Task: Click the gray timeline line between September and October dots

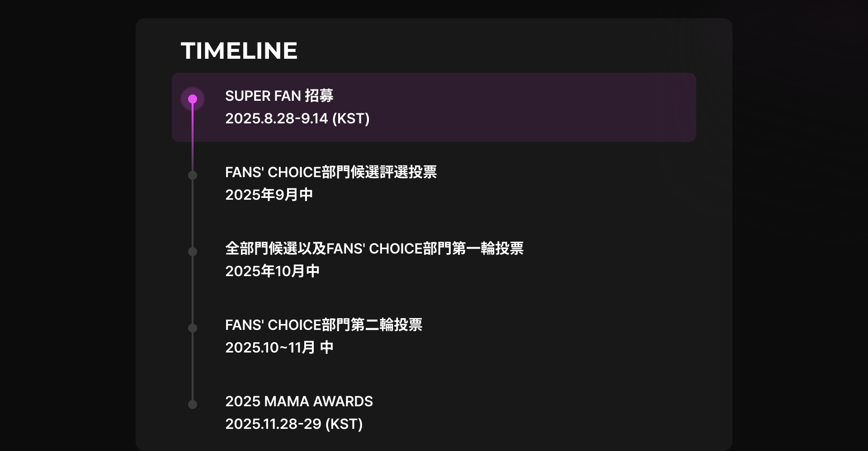Action: pos(193,213)
